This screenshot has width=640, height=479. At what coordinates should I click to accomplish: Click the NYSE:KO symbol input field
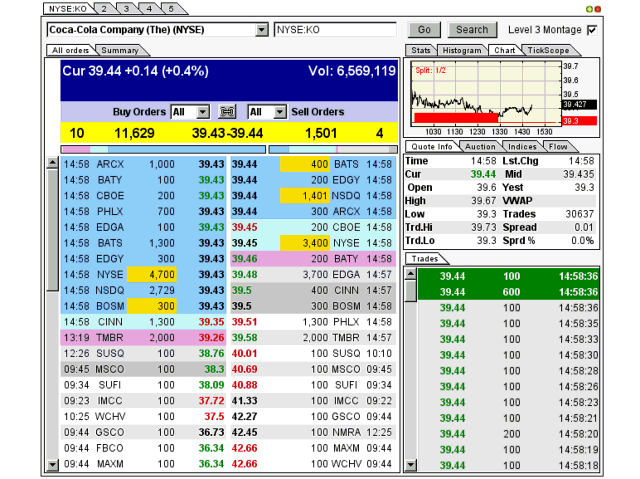337,31
